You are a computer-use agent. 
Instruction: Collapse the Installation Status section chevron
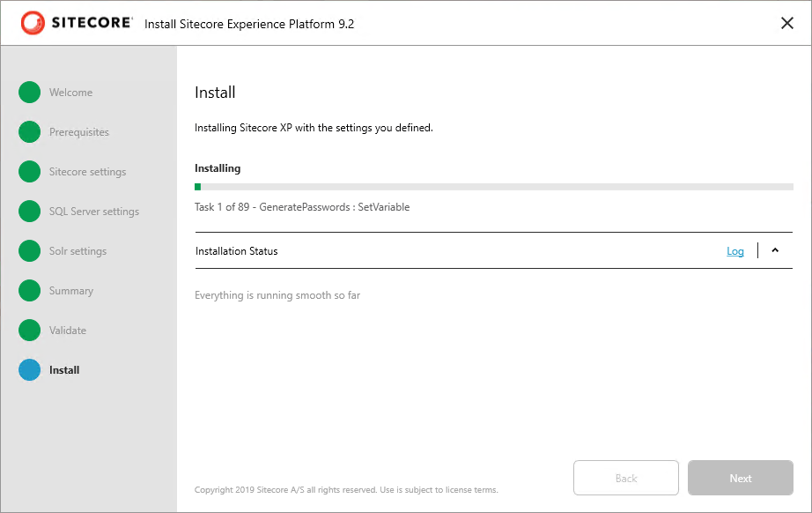775,250
